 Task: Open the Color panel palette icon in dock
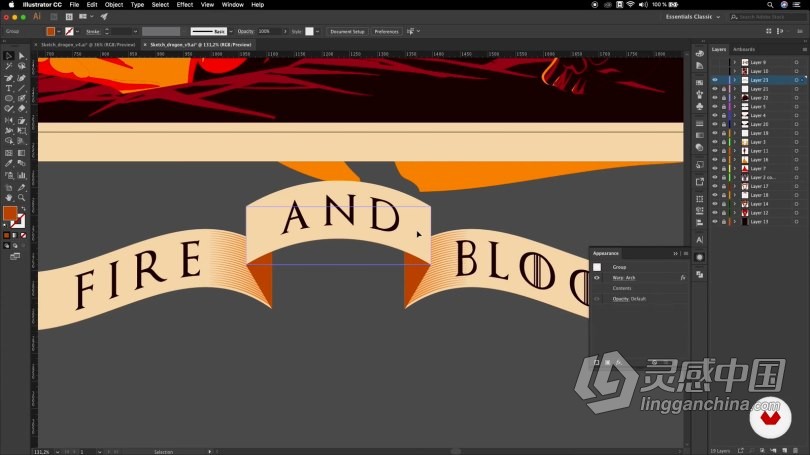click(699, 54)
